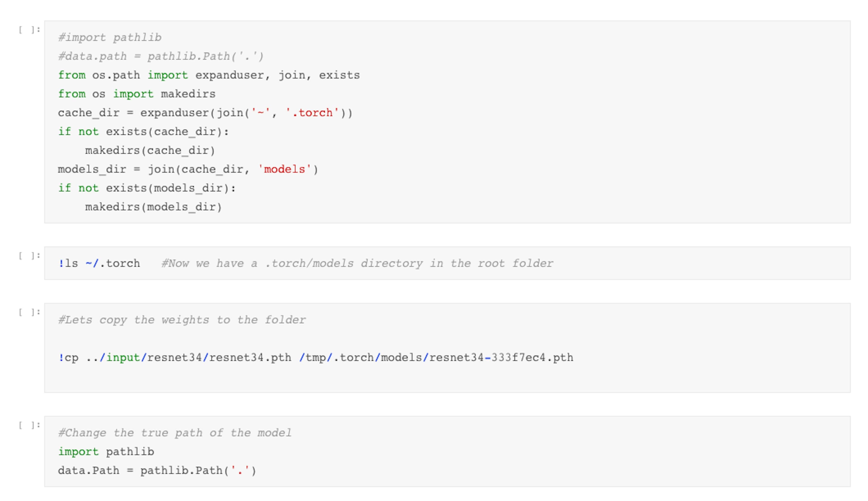Click the '!cp ../input/resnet34' command line
Screen dimensions: 868x501
click(x=315, y=358)
